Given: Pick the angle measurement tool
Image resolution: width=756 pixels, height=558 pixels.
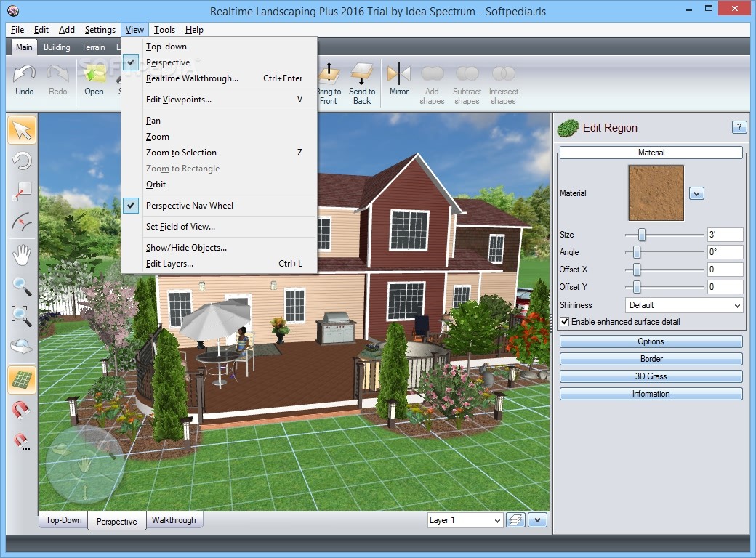Looking at the screenshot, I should tap(22, 222).
